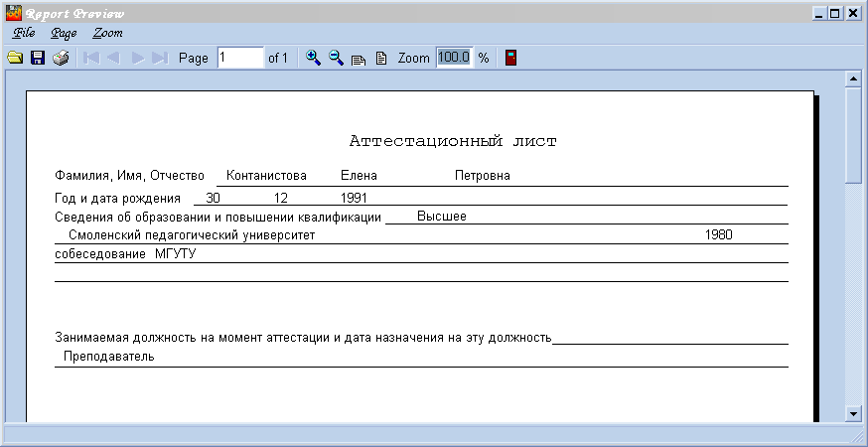Viewport: 868px width, 447px height.
Task: Show whole page icon
Action: tap(380, 58)
